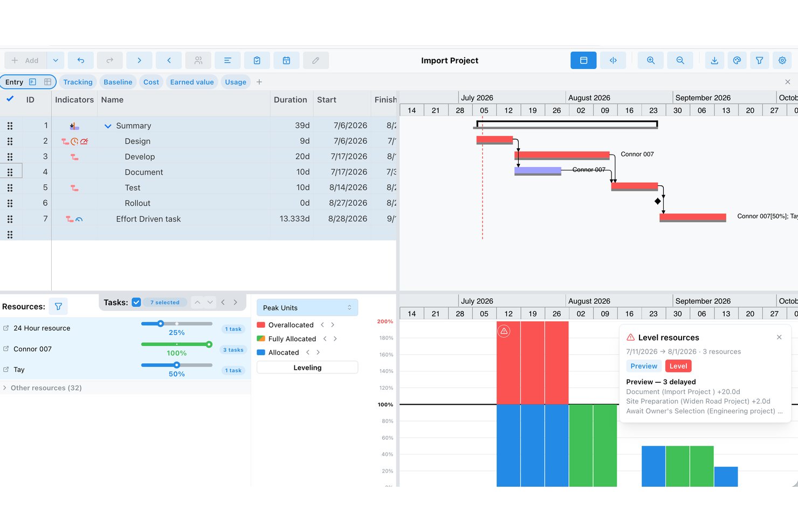The image size is (798, 532).
Task: Click the calendar icon in the toolbar
Action: coord(286,60)
